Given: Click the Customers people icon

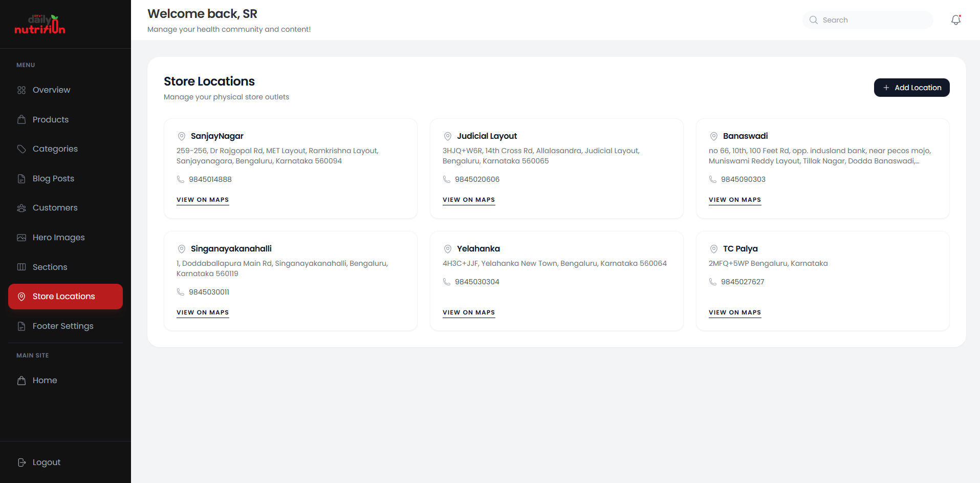Looking at the screenshot, I should [x=21, y=208].
